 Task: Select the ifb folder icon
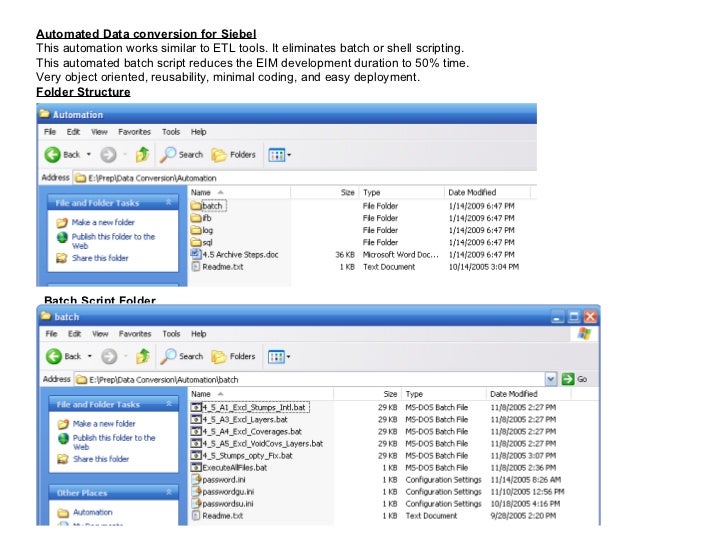[196, 218]
